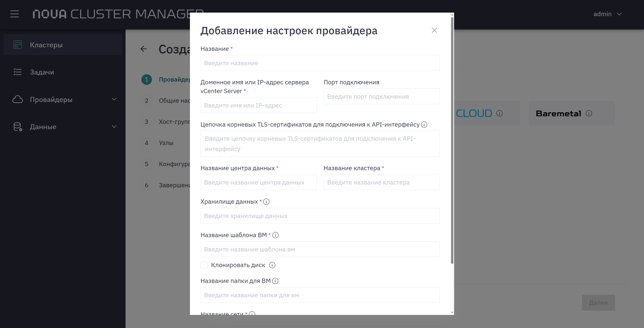Show info icon next to CLOUD provider
The image size is (644, 328).
point(500,113)
